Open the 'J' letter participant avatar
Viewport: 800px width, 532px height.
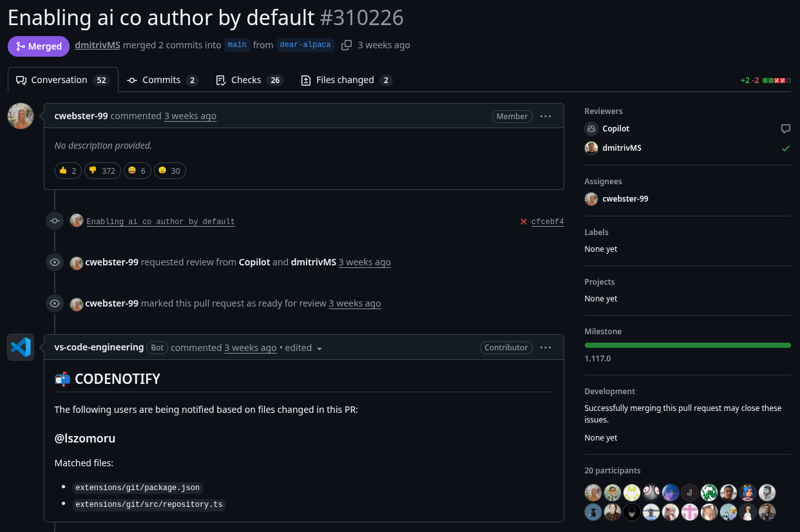pos(690,493)
